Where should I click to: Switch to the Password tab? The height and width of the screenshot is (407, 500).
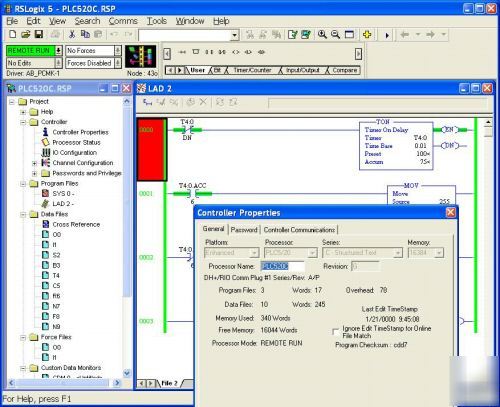pyautogui.click(x=244, y=230)
